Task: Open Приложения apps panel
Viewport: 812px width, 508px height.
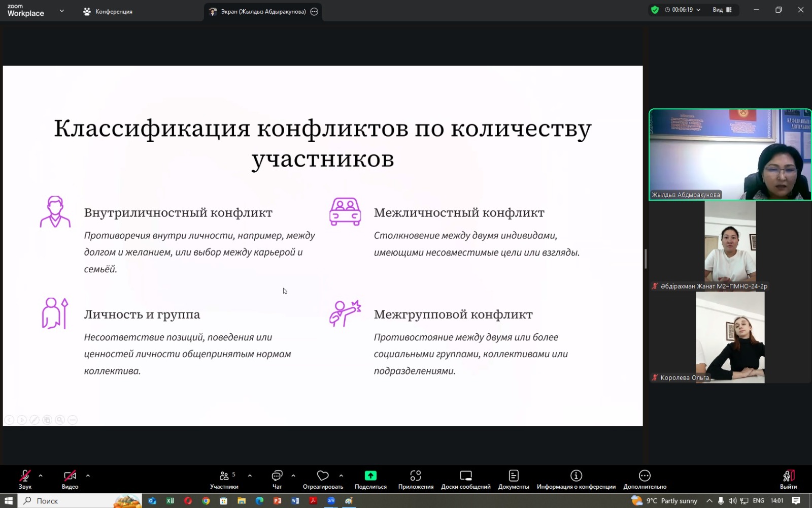Action: tap(416, 479)
